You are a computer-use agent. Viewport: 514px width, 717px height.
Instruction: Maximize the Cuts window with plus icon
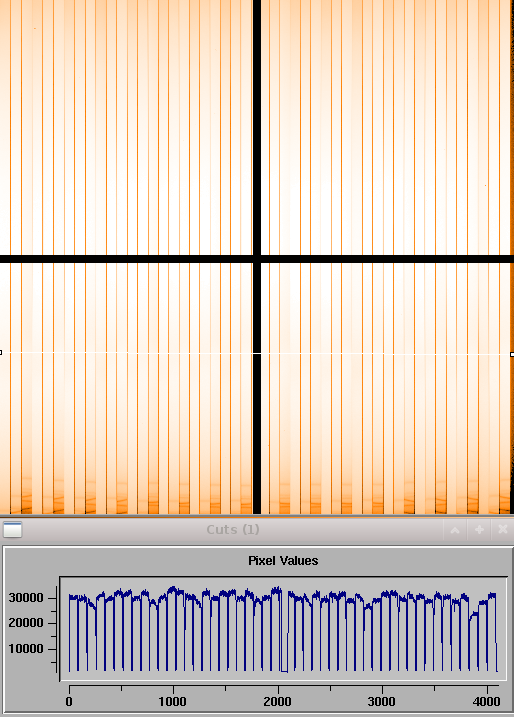pos(479,530)
